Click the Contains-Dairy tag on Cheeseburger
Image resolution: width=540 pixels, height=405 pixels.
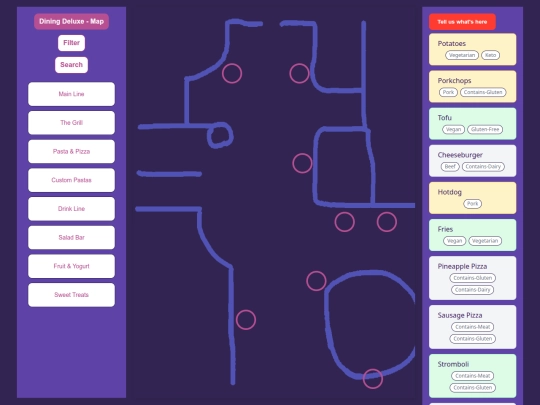[483, 167]
